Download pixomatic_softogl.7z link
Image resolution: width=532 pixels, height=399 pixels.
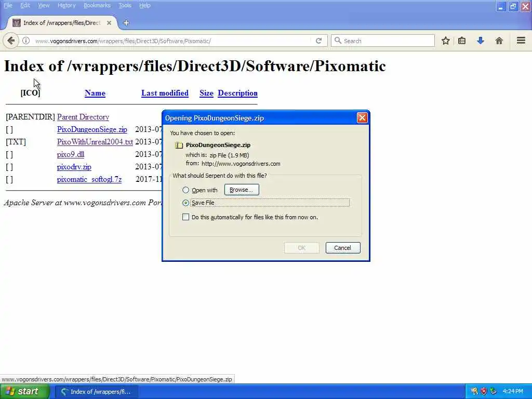tap(89, 179)
